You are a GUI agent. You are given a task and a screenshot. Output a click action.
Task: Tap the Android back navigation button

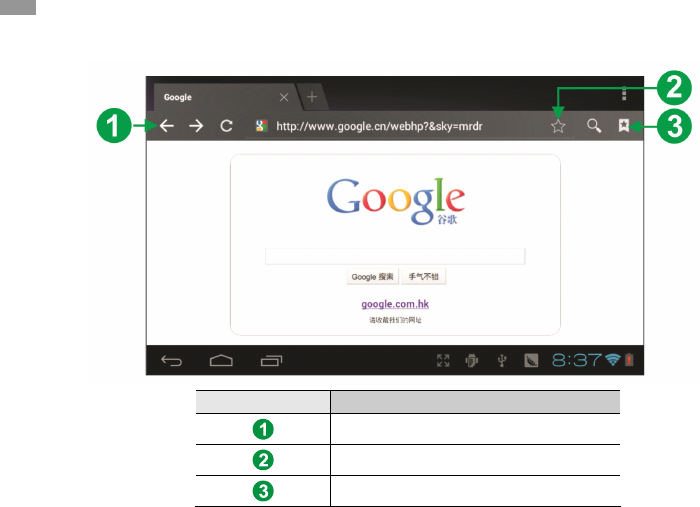pyautogui.click(x=171, y=361)
